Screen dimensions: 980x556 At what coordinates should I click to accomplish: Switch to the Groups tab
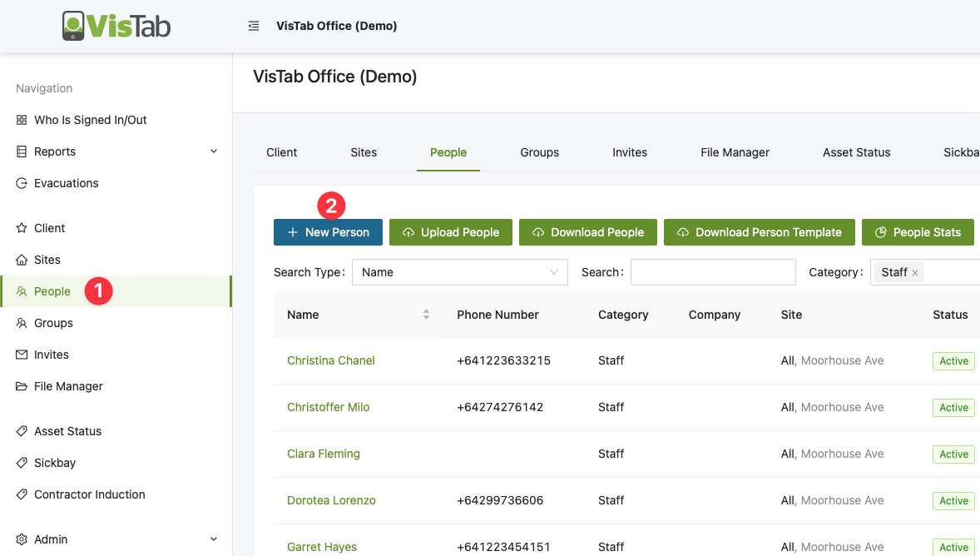pyautogui.click(x=539, y=152)
